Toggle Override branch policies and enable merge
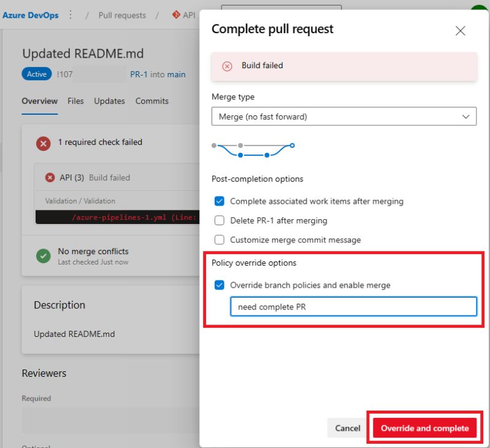The width and height of the screenshot is (490, 448). (x=220, y=285)
